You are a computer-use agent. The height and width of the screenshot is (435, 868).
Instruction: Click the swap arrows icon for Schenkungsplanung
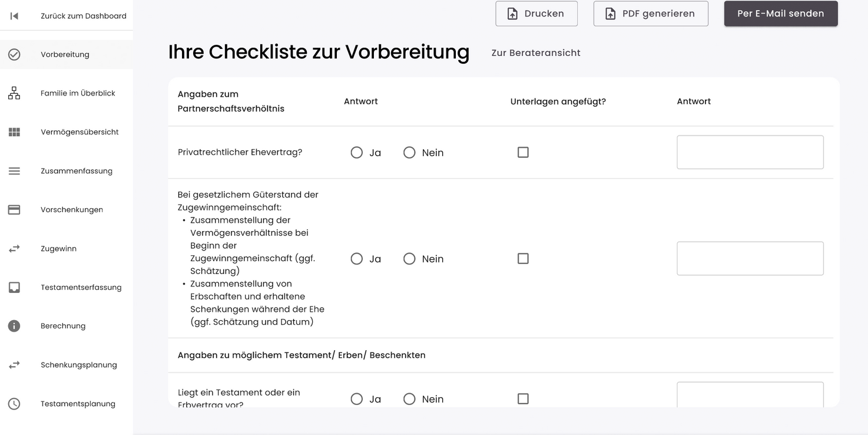pyautogui.click(x=14, y=365)
